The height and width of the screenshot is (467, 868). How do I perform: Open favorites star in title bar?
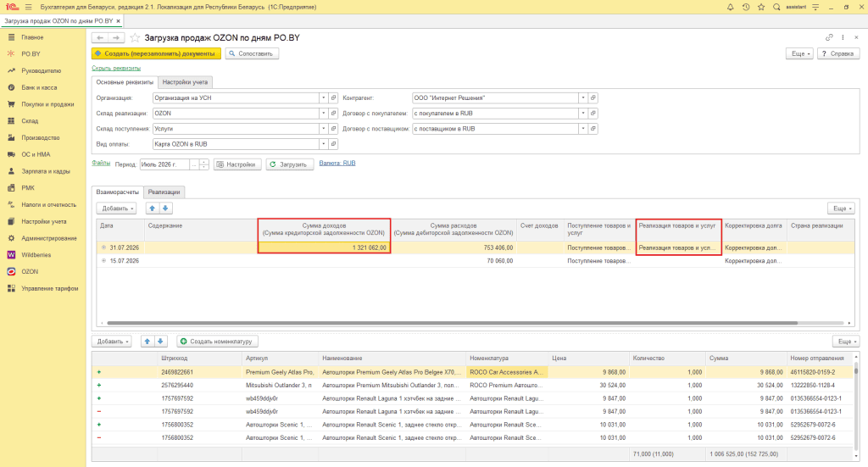point(761,7)
